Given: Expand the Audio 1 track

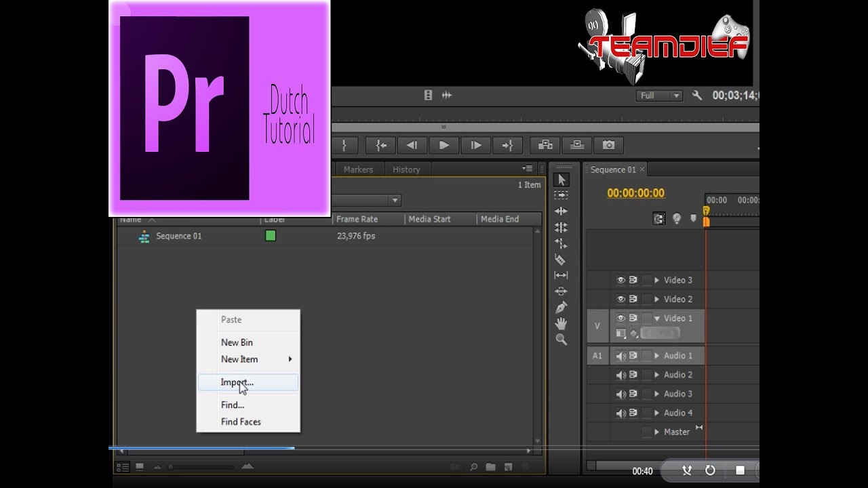Looking at the screenshot, I should (x=656, y=356).
